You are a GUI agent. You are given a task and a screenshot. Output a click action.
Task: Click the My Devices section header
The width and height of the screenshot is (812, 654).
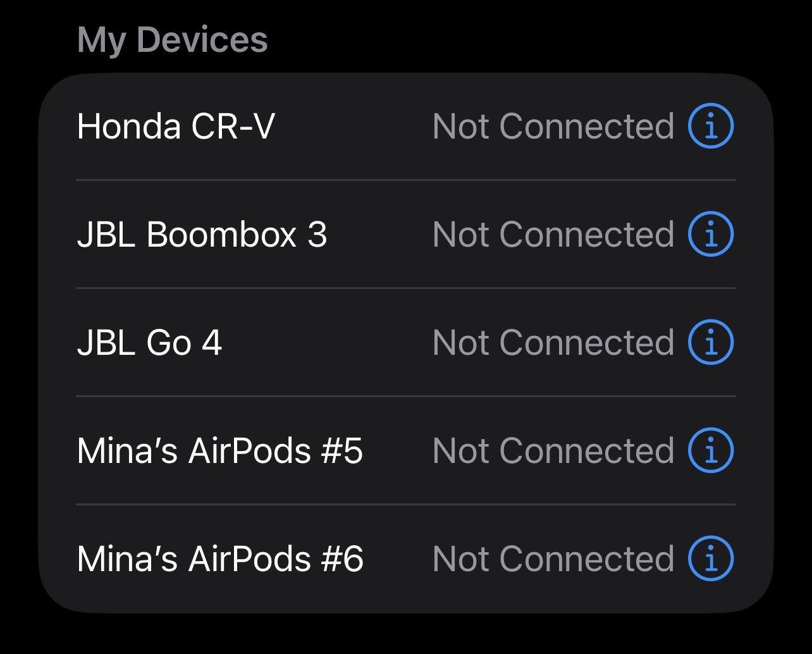click(x=172, y=39)
